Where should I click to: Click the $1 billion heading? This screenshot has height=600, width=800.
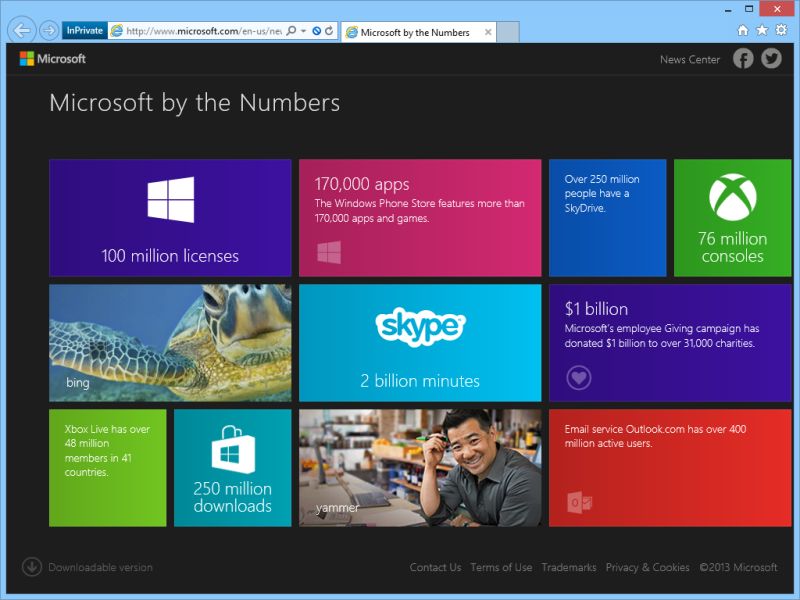pos(596,309)
